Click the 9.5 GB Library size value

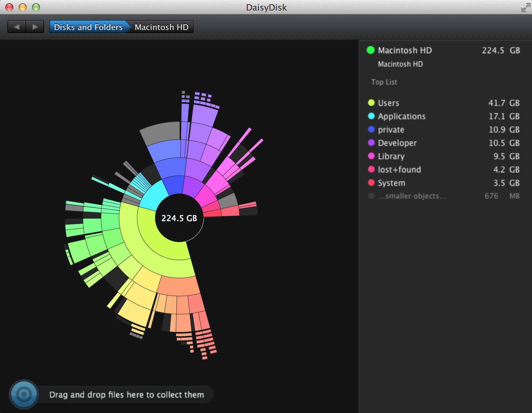coord(506,156)
